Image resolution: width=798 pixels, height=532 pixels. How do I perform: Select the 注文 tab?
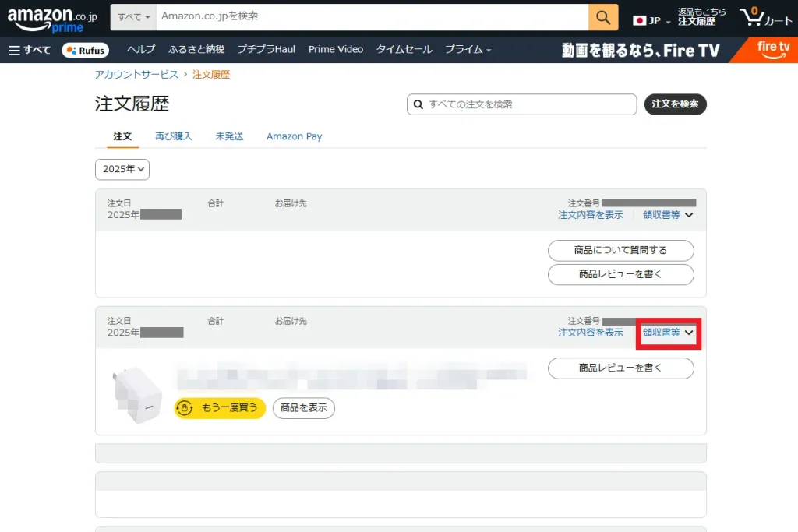pos(122,136)
